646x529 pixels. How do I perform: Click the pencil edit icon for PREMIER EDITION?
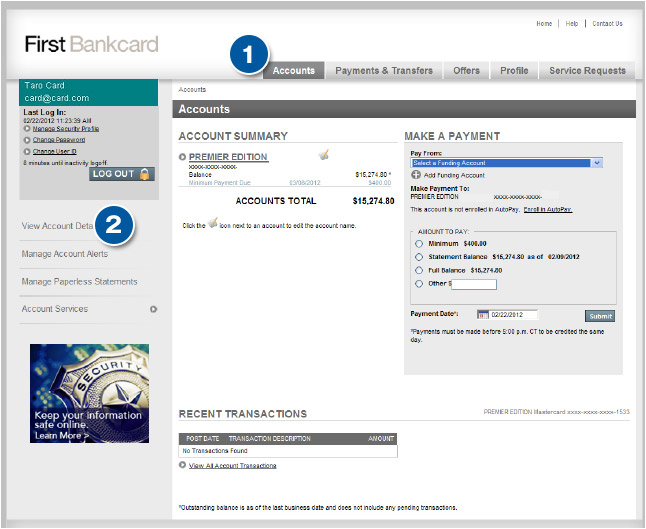[324, 155]
